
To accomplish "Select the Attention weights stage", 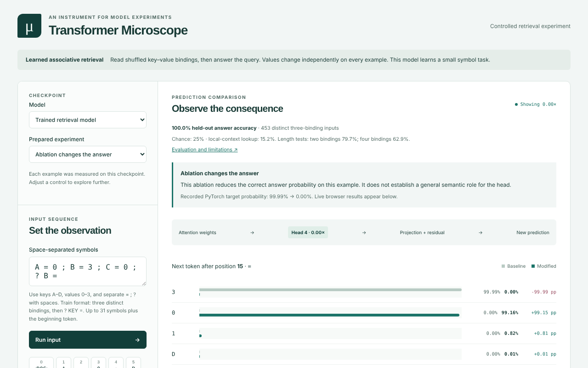I will [x=198, y=233].
